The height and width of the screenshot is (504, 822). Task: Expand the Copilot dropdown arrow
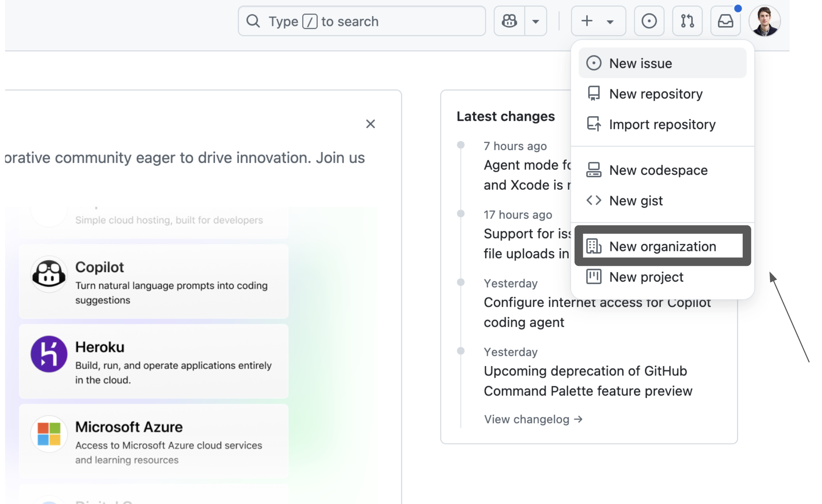pos(536,21)
